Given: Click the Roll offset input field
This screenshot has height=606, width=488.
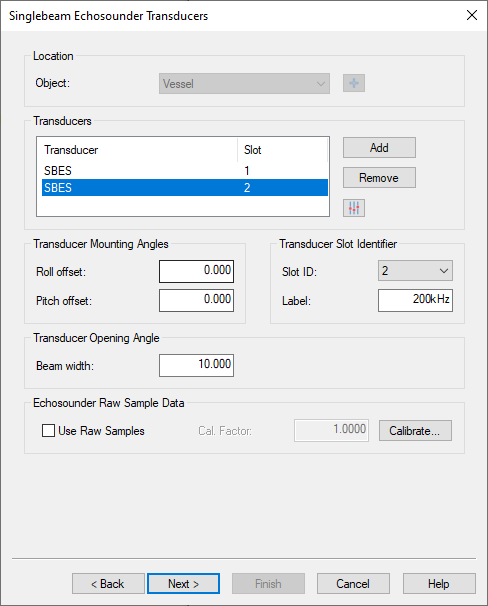Looking at the screenshot, I should [196, 271].
